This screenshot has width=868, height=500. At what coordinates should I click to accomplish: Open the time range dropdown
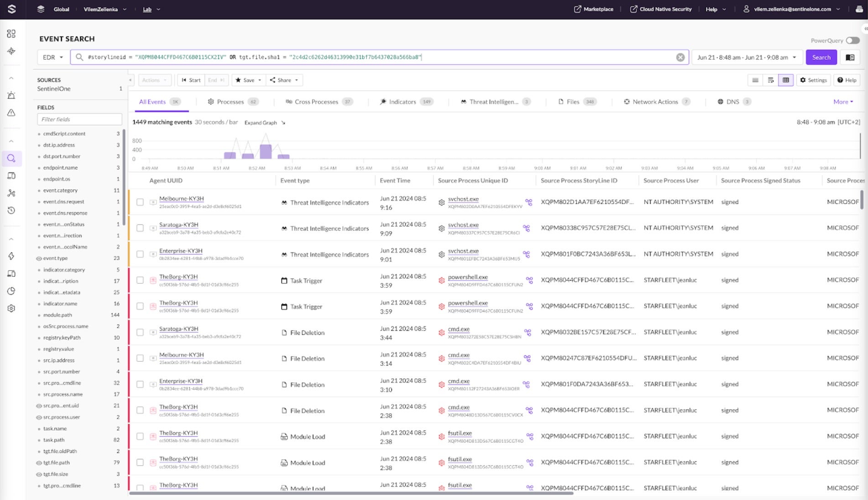coord(746,57)
